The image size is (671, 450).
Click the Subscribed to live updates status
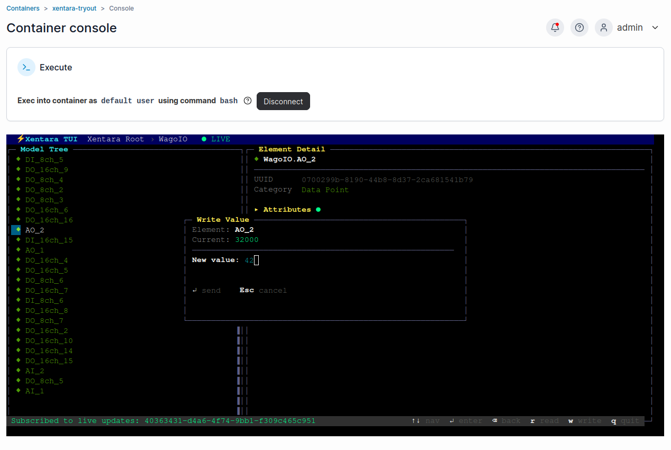pos(163,421)
